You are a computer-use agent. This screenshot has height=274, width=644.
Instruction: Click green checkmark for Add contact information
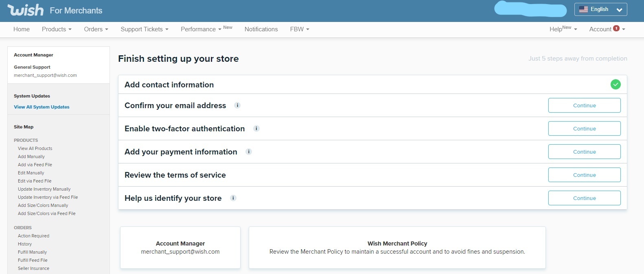(x=616, y=85)
